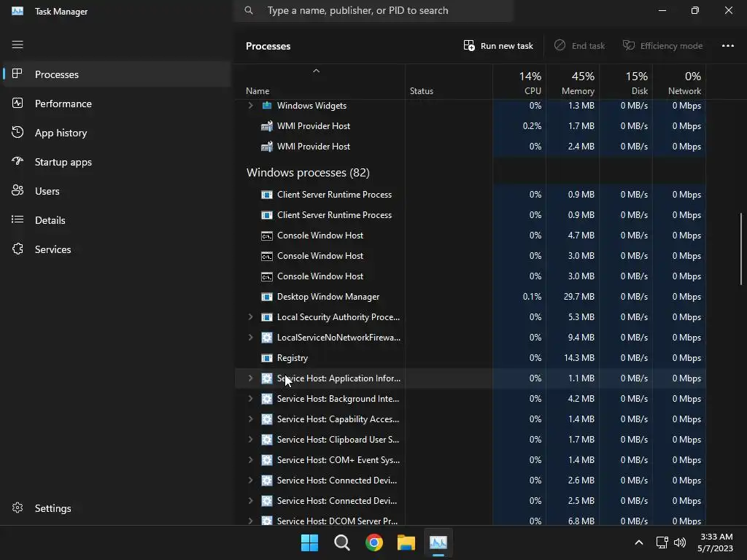Viewport: 747px width, 560px height.
Task: Expand Service Host: Clipboard User Service
Action: 251,439
